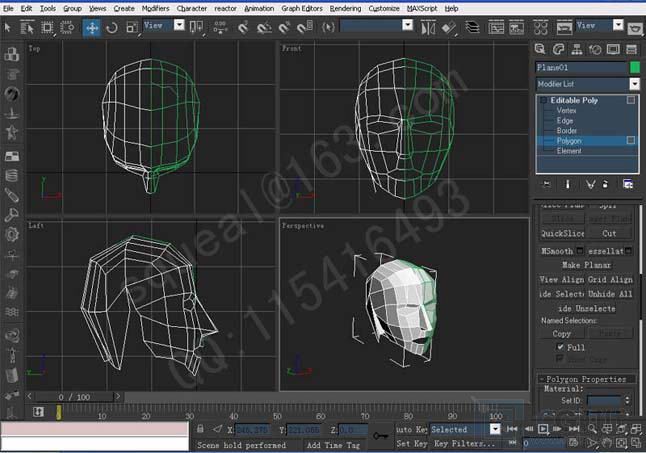646x453 pixels.
Task: Open Curve Editor icon in toolbar
Action: [496, 28]
